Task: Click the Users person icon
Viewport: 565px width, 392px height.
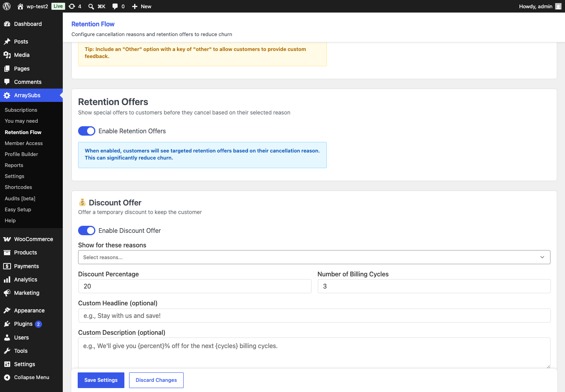Action: click(7, 338)
